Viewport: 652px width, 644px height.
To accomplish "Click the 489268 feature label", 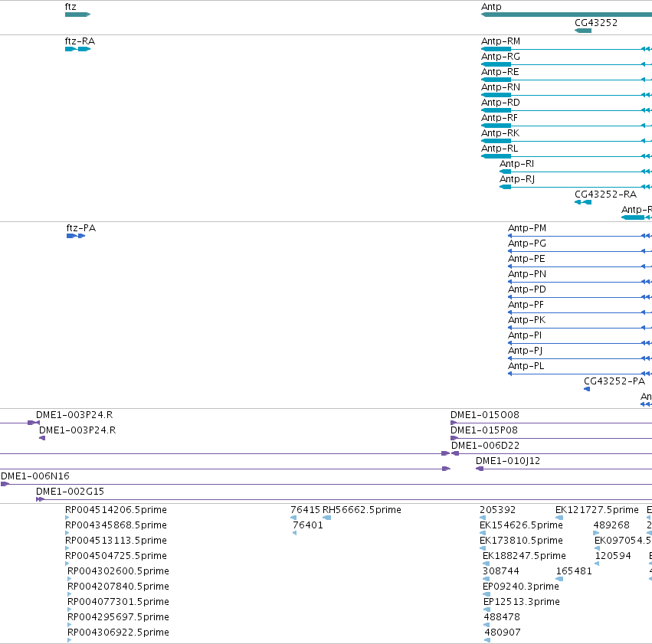I will 611,525.
